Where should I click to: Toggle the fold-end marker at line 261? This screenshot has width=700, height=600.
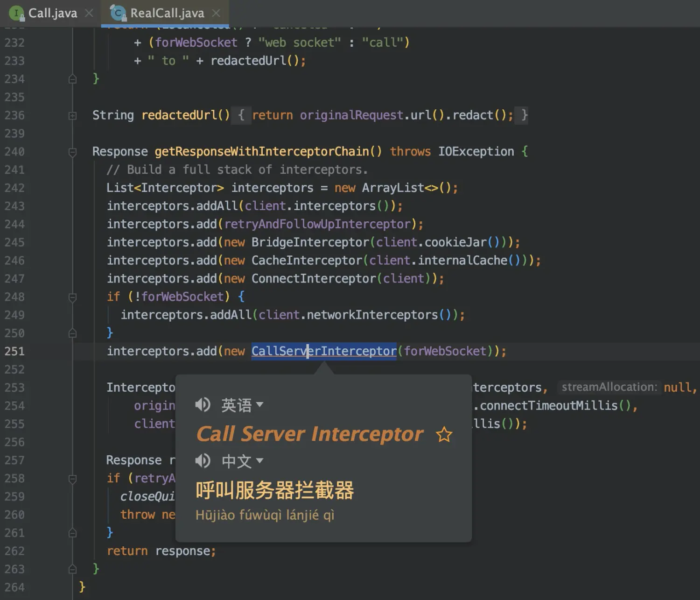[72, 532]
